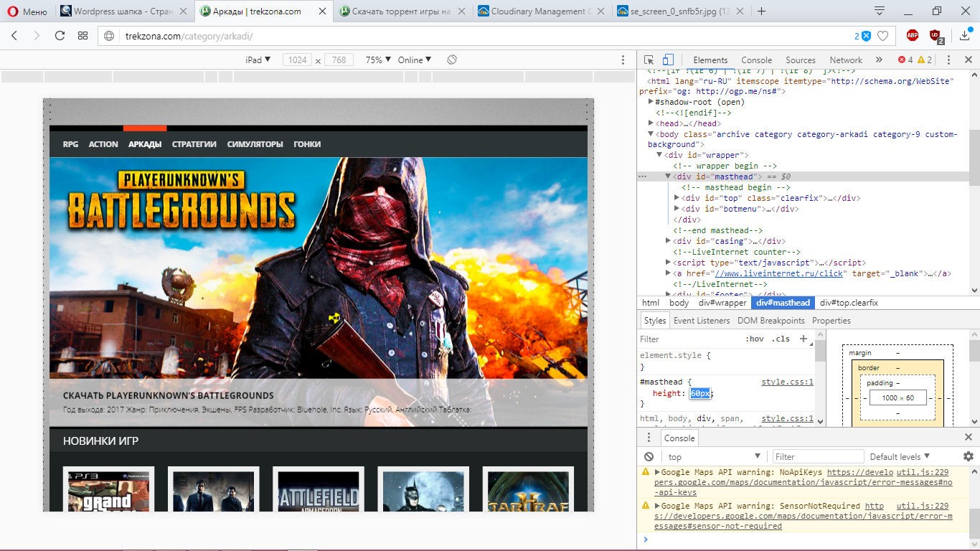Reload the page with the refresh icon
980x551 pixels.
click(x=60, y=36)
